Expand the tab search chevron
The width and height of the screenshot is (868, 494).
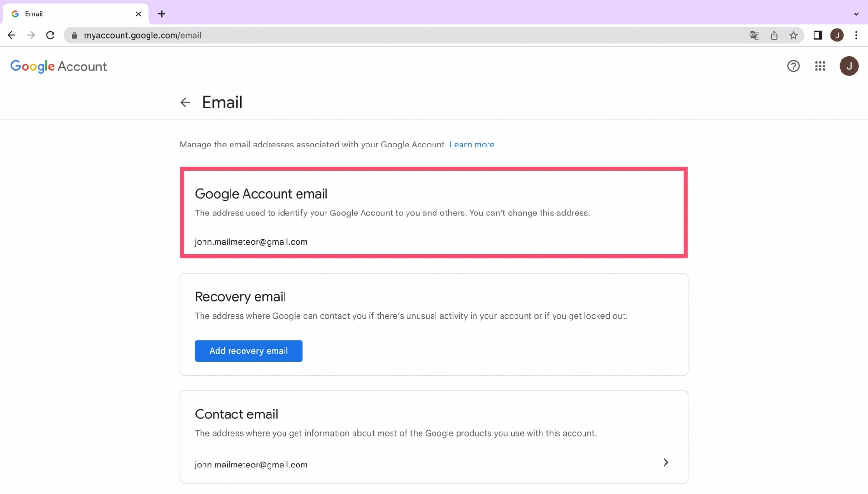tap(857, 13)
